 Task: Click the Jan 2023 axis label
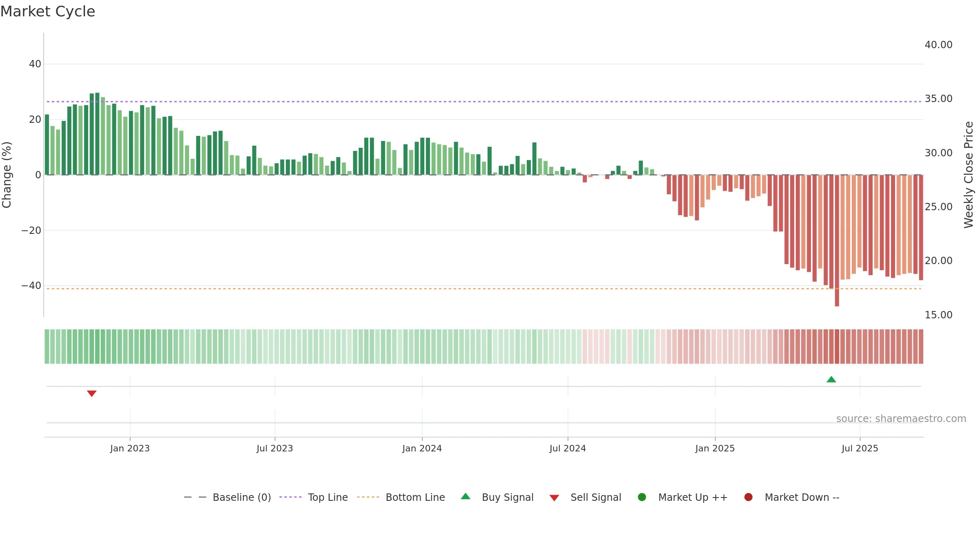130,449
